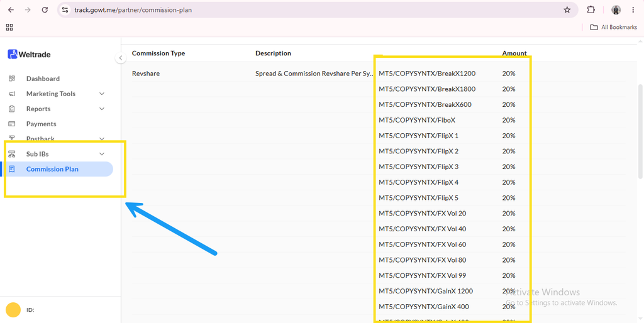Expand the Sub IBs submenu chevron
The image size is (644, 323).
102,154
